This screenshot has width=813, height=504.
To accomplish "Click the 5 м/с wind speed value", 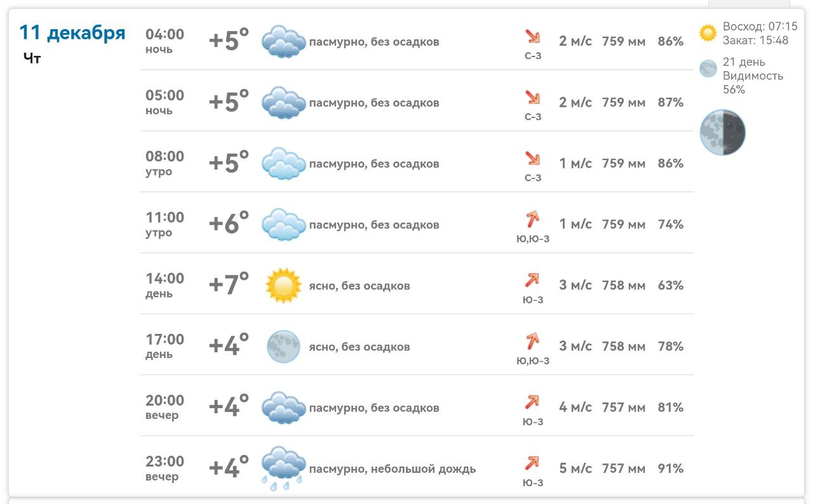I will (575, 468).
